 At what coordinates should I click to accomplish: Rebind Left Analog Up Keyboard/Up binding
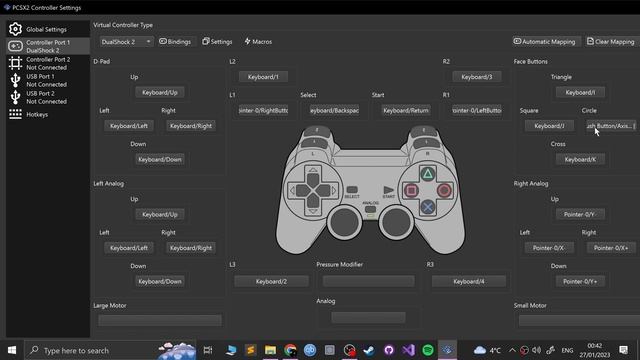click(160, 215)
